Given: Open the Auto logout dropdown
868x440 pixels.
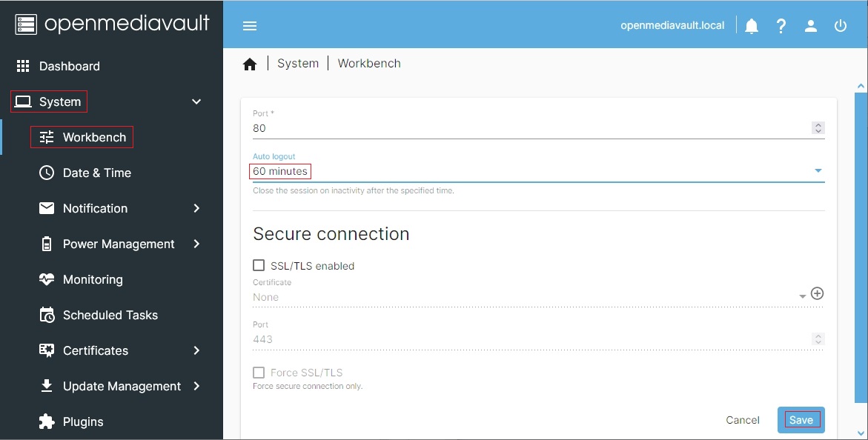Looking at the screenshot, I should pyautogui.click(x=534, y=171).
